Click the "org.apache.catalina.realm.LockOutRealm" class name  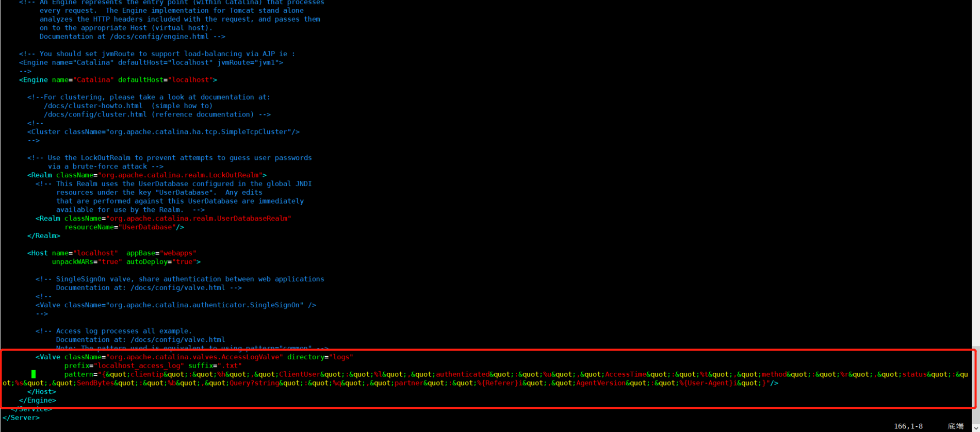180,175
